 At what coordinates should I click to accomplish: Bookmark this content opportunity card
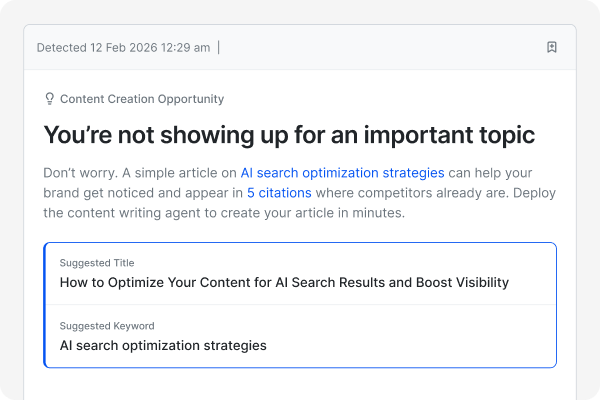click(552, 47)
